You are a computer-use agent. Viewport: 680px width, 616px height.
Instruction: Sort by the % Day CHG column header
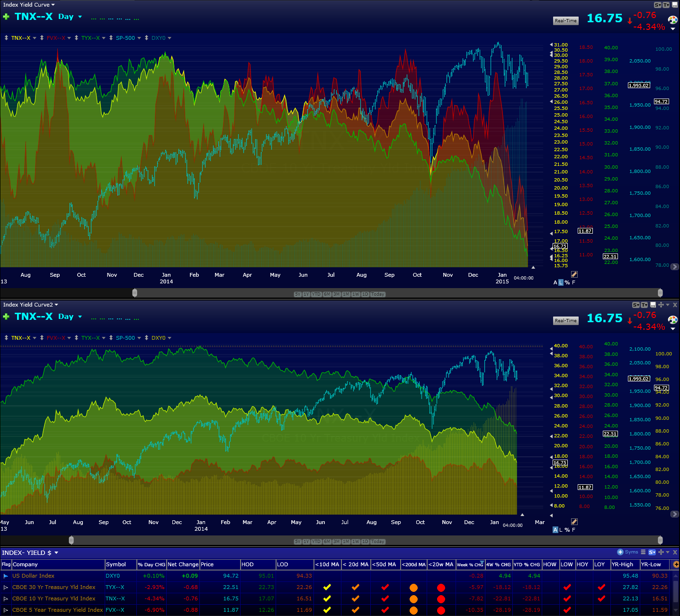152,564
